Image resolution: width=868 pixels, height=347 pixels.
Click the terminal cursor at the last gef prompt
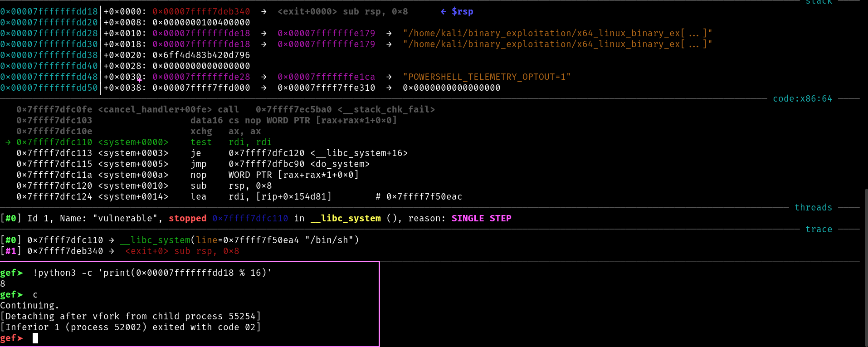(x=35, y=338)
